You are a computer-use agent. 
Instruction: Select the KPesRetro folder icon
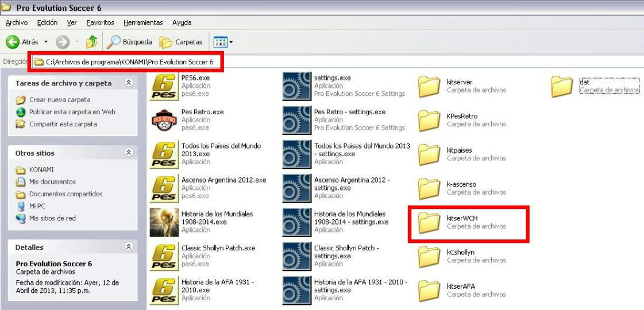[x=429, y=121]
